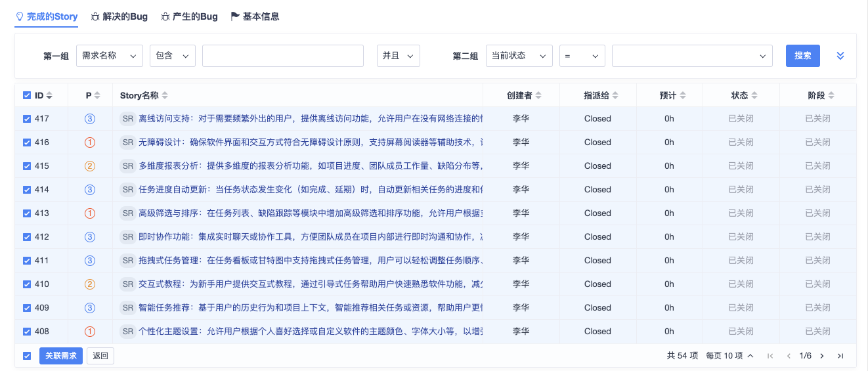868x371 pixels.
Task: Uncheck the checkbox for story 412
Action: point(27,237)
